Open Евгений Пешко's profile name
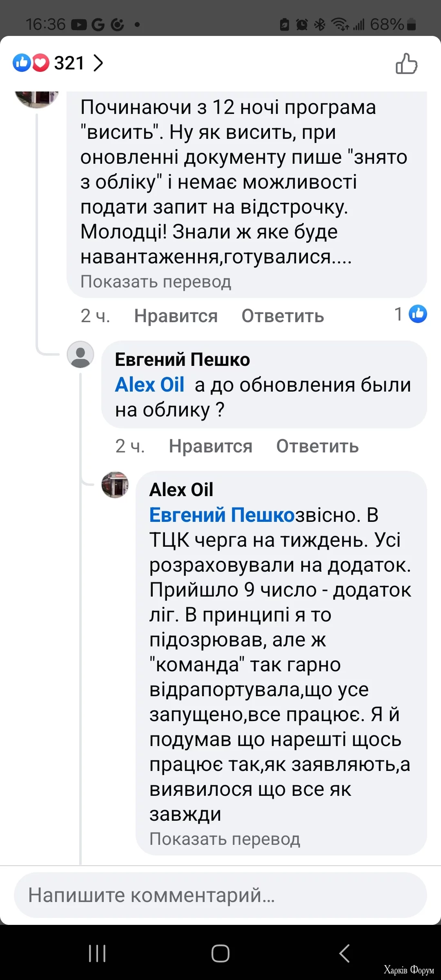 (x=182, y=360)
